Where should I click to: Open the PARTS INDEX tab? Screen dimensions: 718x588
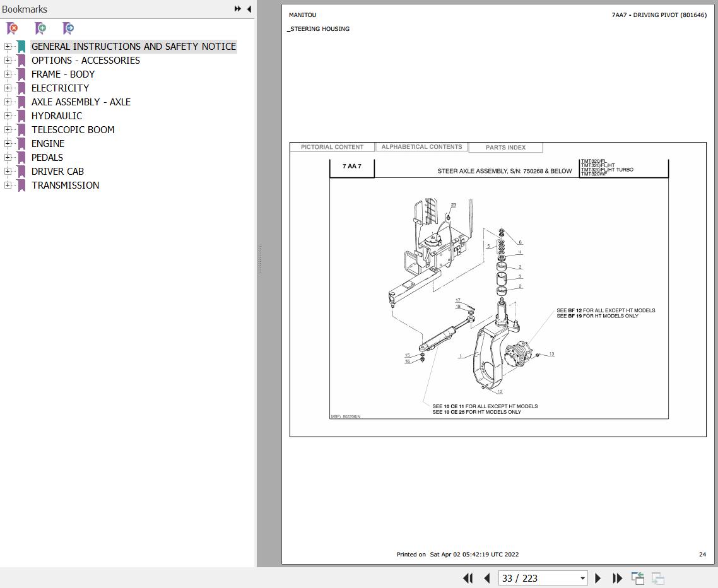[505, 147]
